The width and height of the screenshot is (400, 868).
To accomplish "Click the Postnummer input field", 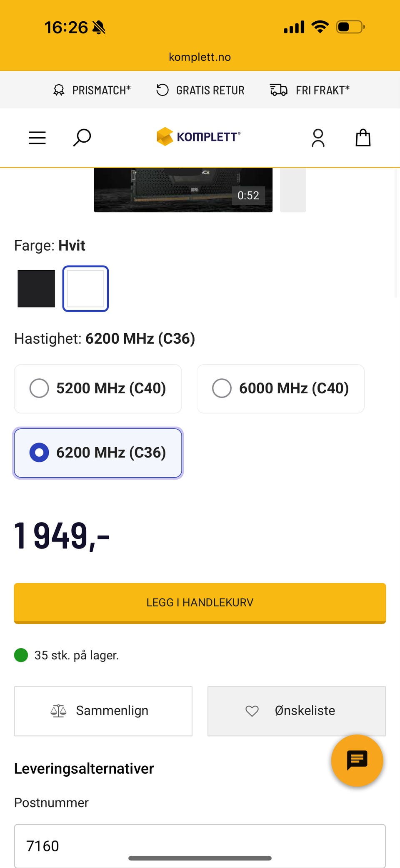I will (x=200, y=845).
